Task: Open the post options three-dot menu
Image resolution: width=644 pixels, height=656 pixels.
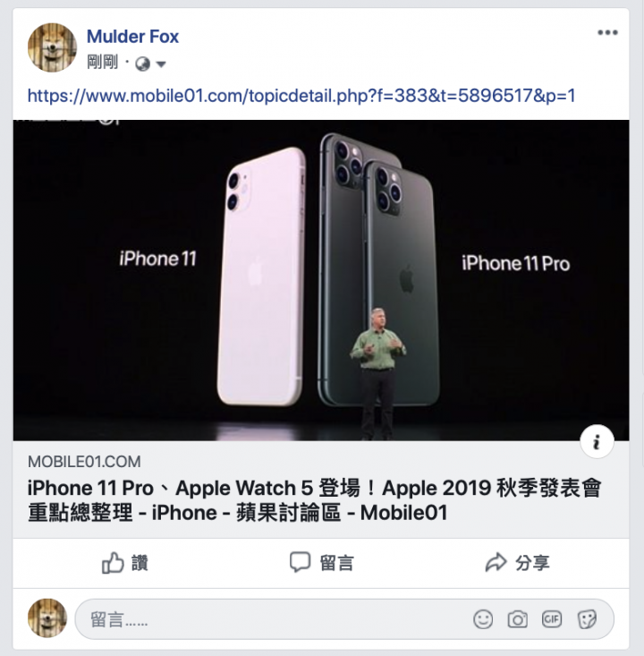Action: point(607,32)
